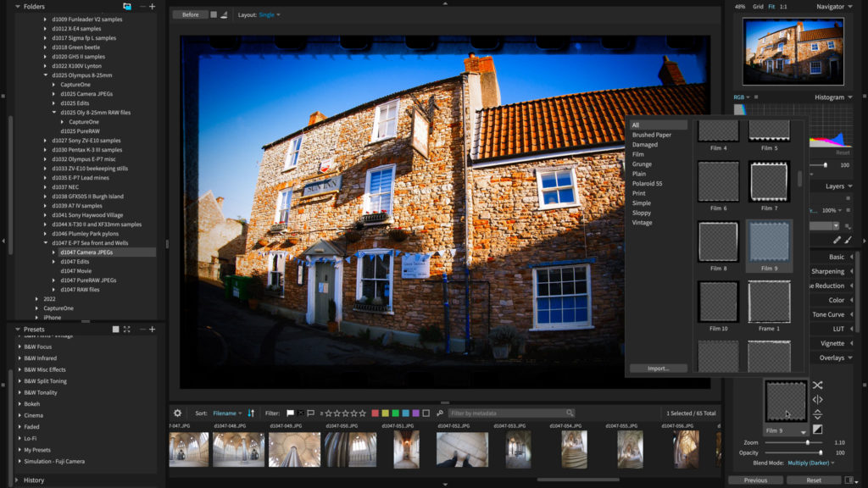Image resolution: width=868 pixels, height=488 pixels.
Task: Click the Previous button
Action: click(755, 480)
